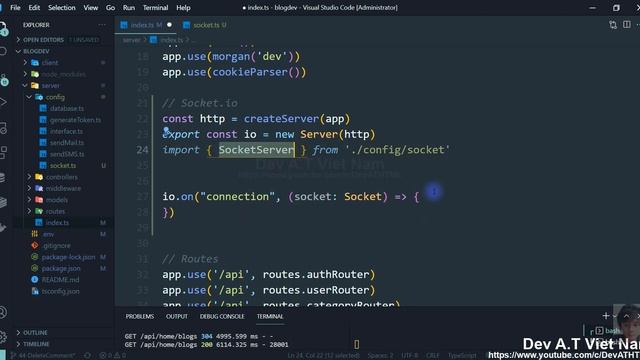
Task: Click the UTF-8 encoding status item
Action: (410, 356)
